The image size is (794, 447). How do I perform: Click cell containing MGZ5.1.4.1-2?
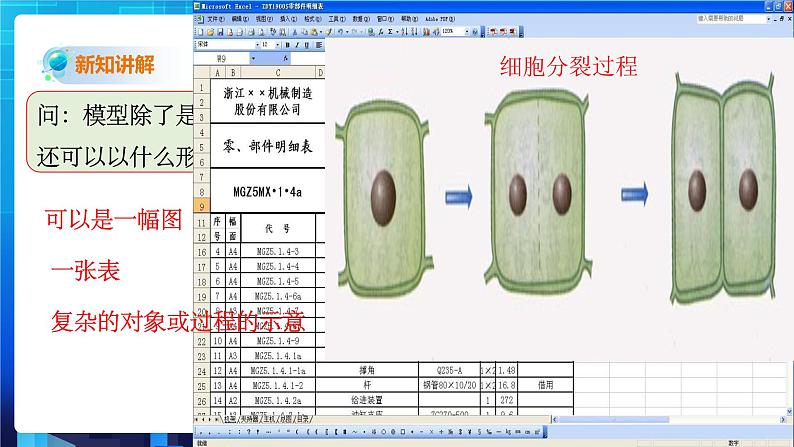coord(278,386)
